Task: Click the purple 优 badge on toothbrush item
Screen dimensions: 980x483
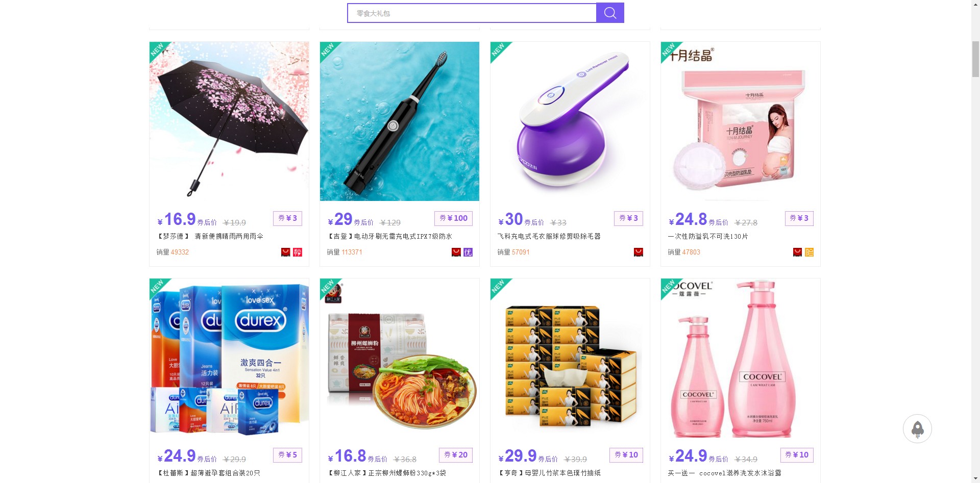Action: pos(468,252)
